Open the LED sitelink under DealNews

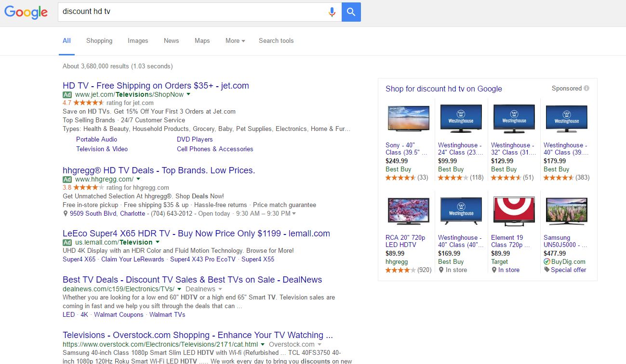tap(69, 315)
